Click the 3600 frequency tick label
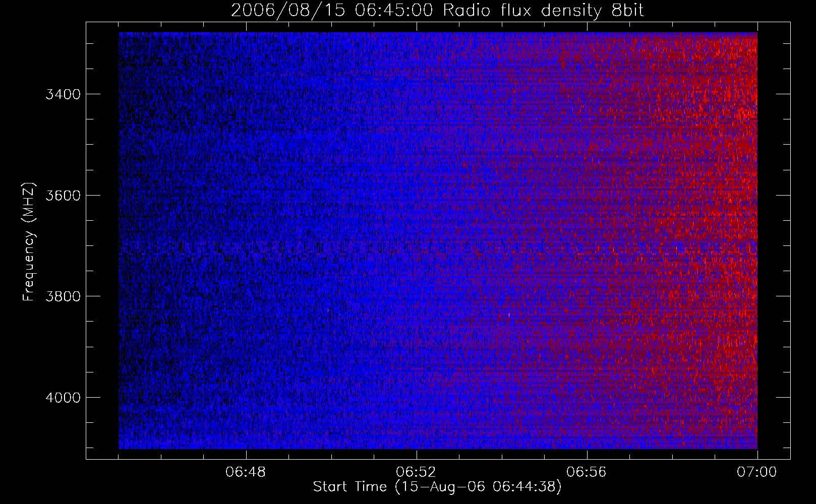 pos(63,196)
